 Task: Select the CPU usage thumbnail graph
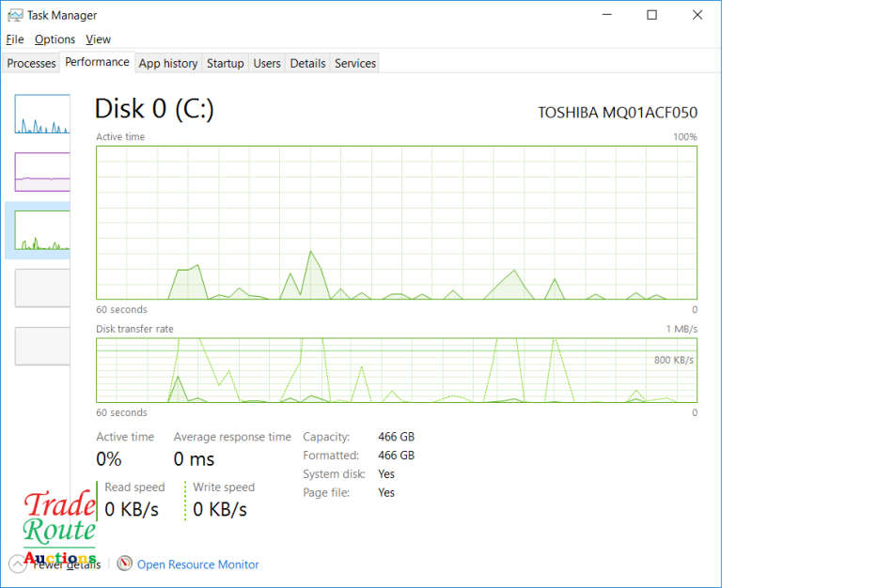[42, 114]
